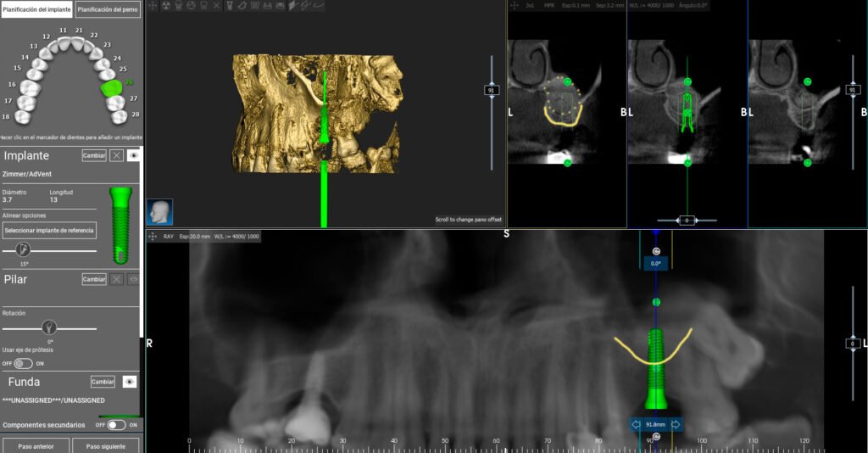
Task: Click the left arrow at the 91.8mm marker
Action: point(636,425)
